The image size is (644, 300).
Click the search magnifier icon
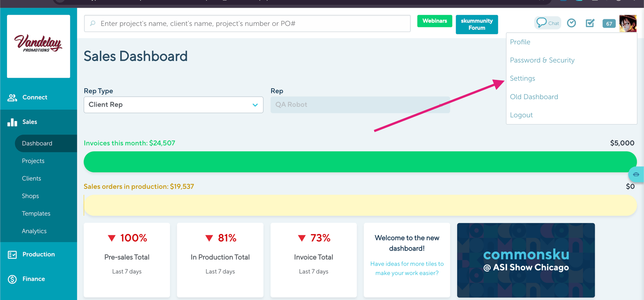point(93,23)
